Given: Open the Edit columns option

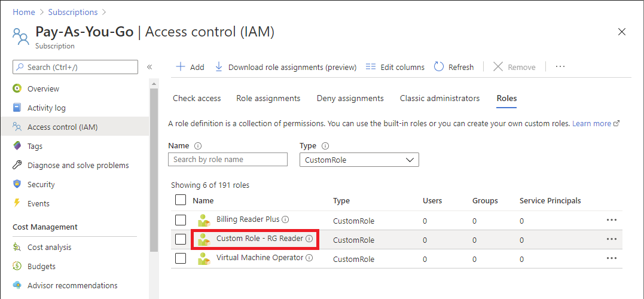Looking at the screenshot, I should click(395, 67).
